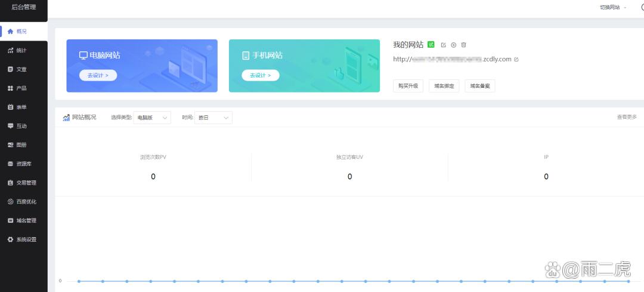Click the 资源库 resource library icon

tap(10, 164)
